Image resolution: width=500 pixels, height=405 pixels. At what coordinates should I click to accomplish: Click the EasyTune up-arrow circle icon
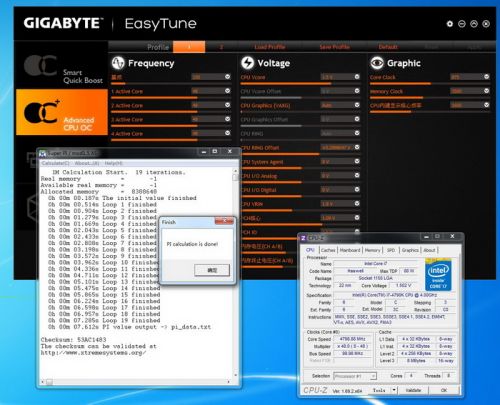pos(474,24)
